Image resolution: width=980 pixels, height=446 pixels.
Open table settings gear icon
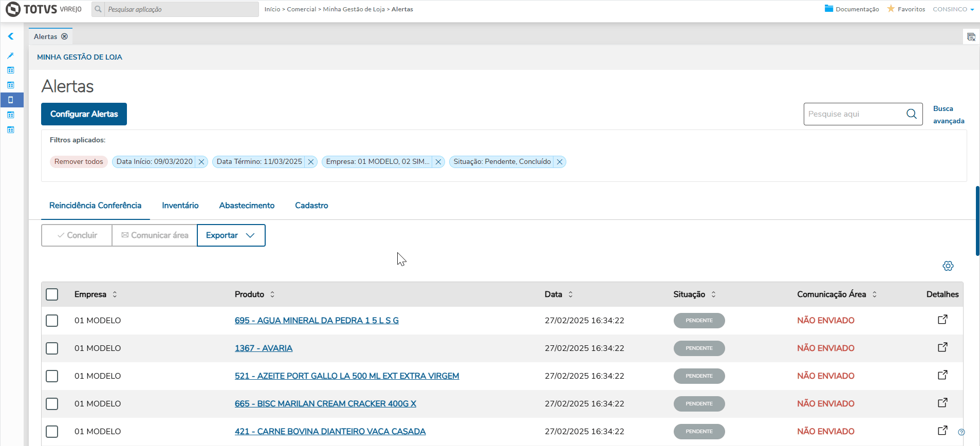[948, 266]
